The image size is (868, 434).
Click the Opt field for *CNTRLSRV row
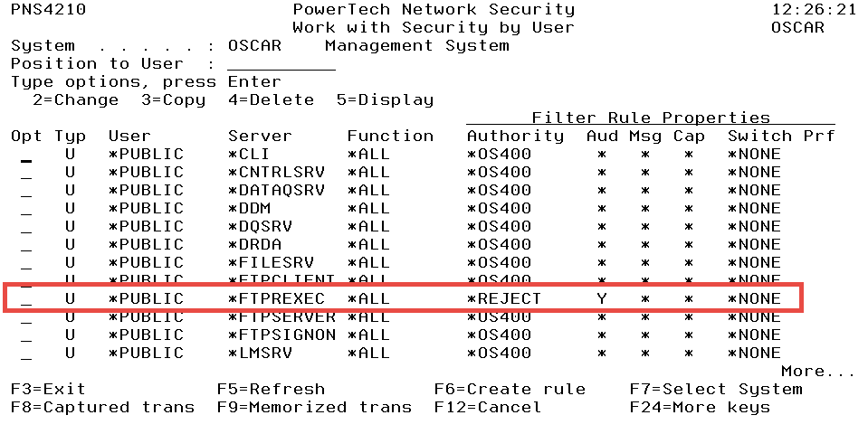click(x=26, y=173)
